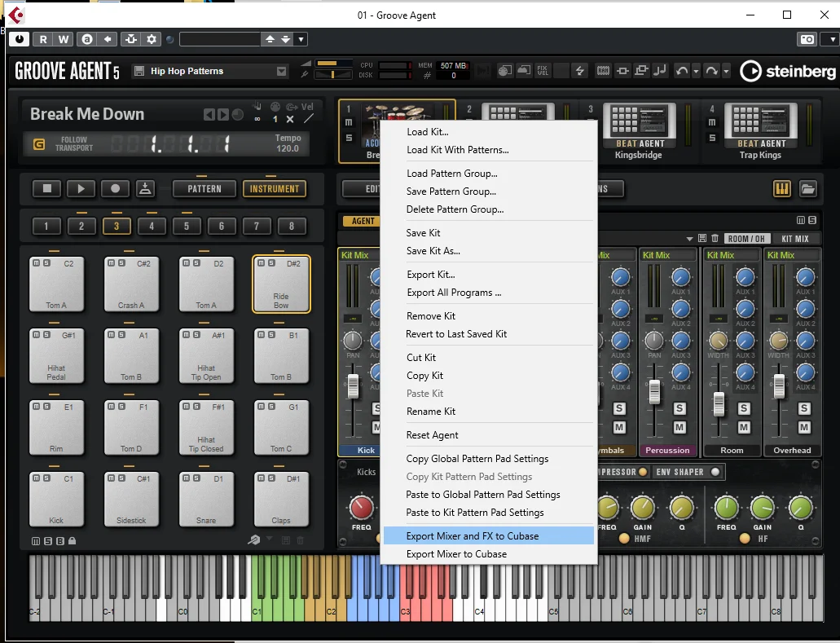Click the camera snapshot icon
Image resolution: width=840 pixels, height=643 pixels.
click(x=807, y=39)
